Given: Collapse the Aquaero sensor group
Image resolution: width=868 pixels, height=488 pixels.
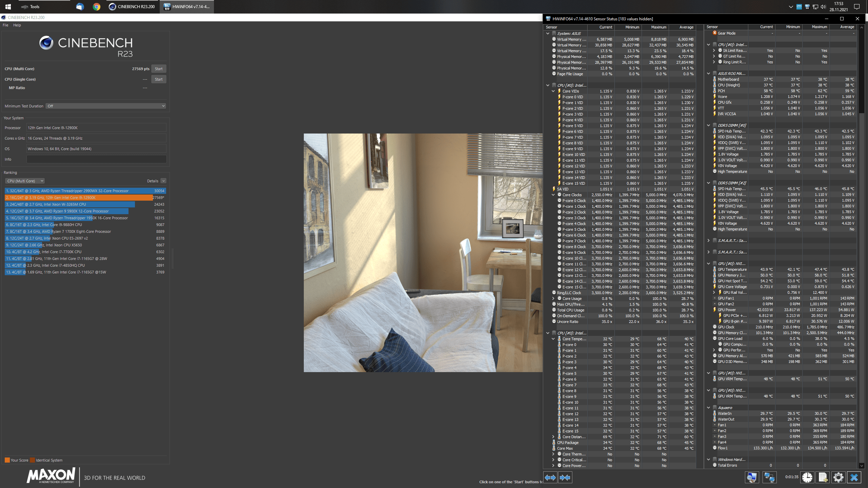Looking at the screenshot, I should tap(709, 408).
